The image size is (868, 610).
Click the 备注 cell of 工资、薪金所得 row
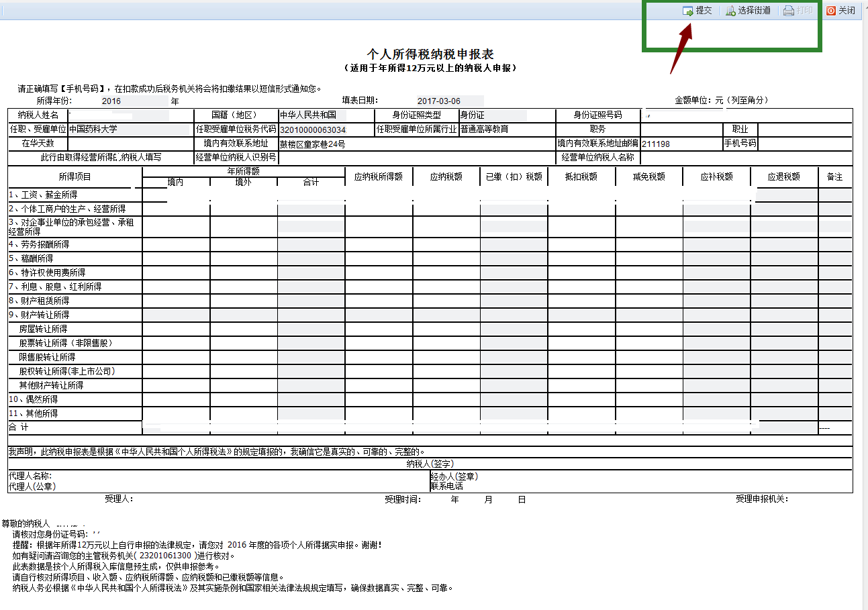pyautogui.click(x=835, y=195)
